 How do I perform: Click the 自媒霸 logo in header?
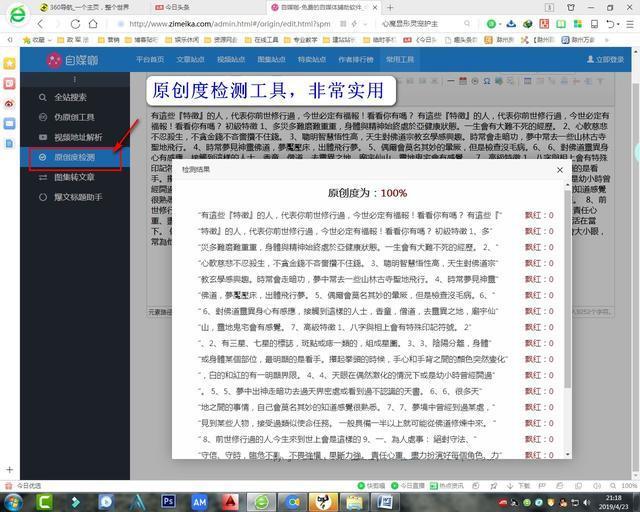69,60
